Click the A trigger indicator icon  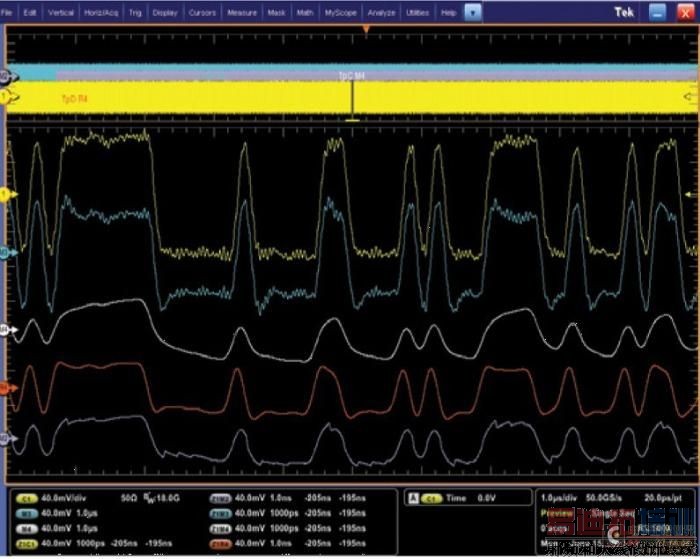(413, 498)
